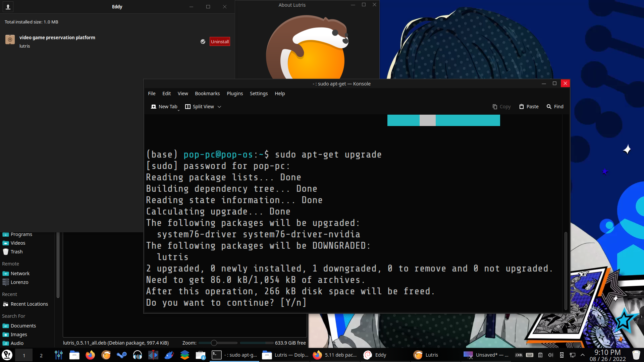Click the Dolphin zoom slider handle
Screen dimensions: 644x362
[214, 343]
